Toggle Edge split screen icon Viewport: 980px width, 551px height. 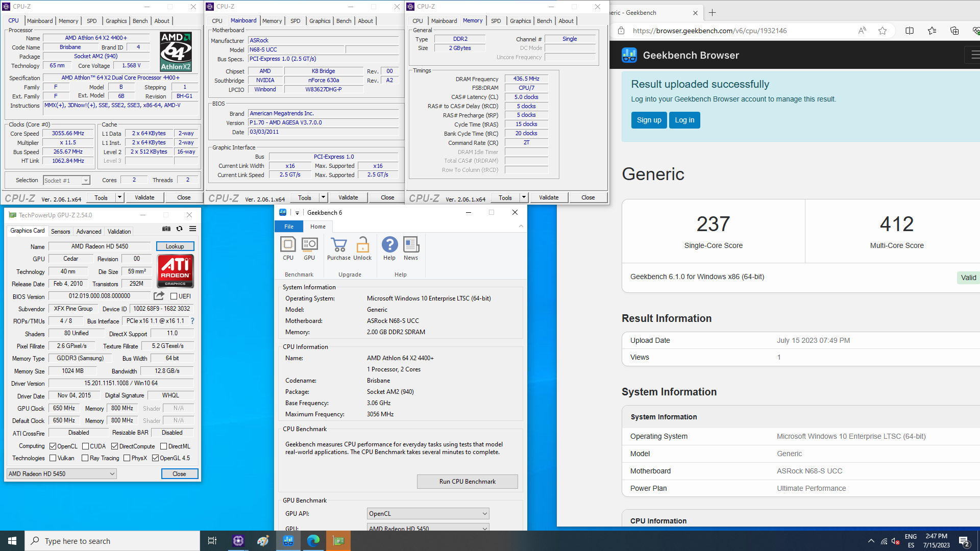point(910,31)
